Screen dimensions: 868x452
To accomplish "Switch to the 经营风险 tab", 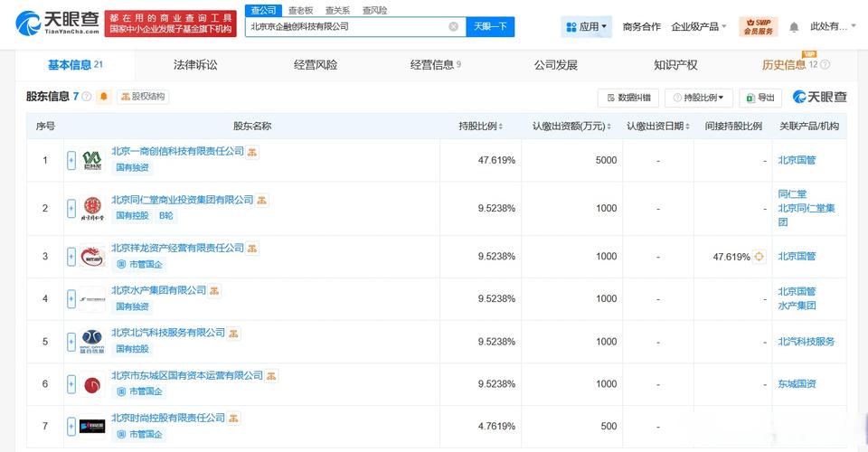I will (x=316, y=65).
